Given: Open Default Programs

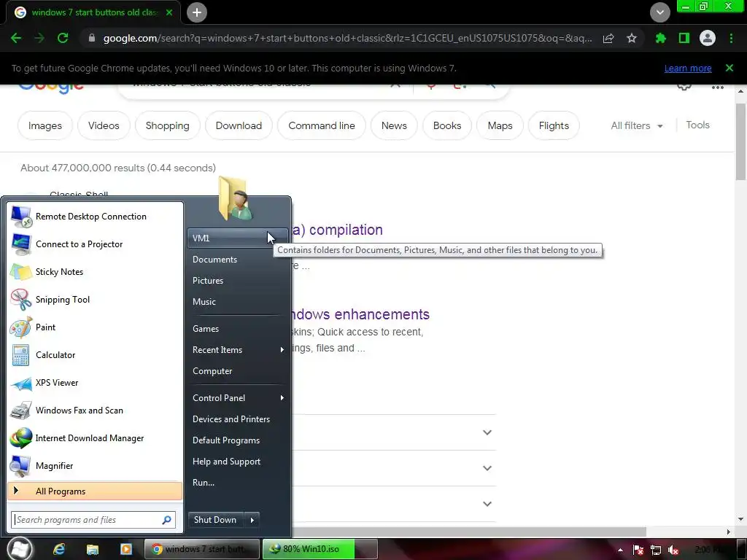Looking at the screenshot, I should pyautogui.click(x=237, y=440).
